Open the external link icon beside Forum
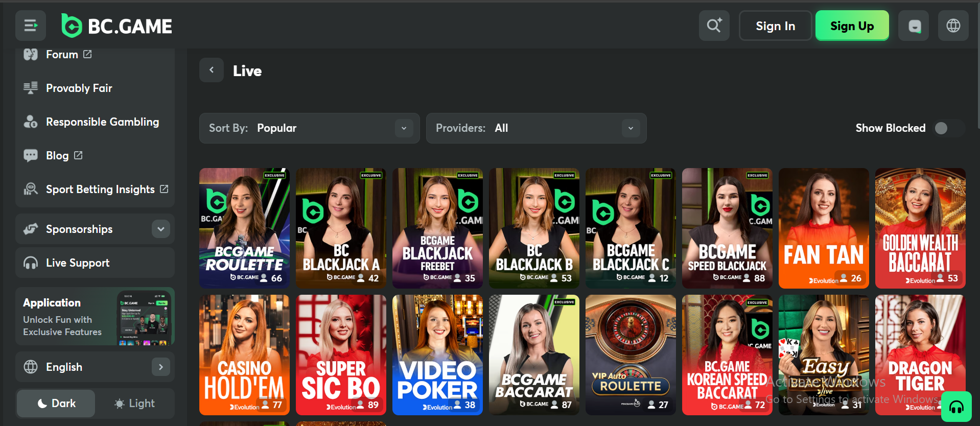The image size is (980, 426). [x=87, y=54]
